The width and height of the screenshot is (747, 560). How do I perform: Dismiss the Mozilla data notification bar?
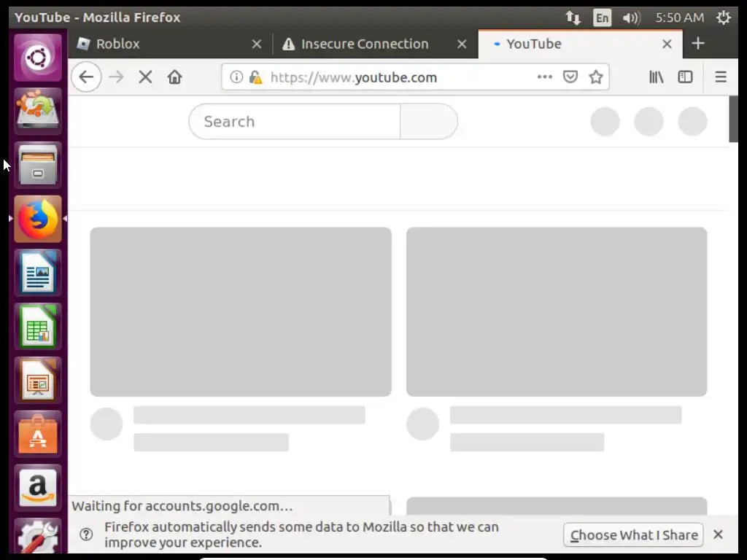click(718, 534)
